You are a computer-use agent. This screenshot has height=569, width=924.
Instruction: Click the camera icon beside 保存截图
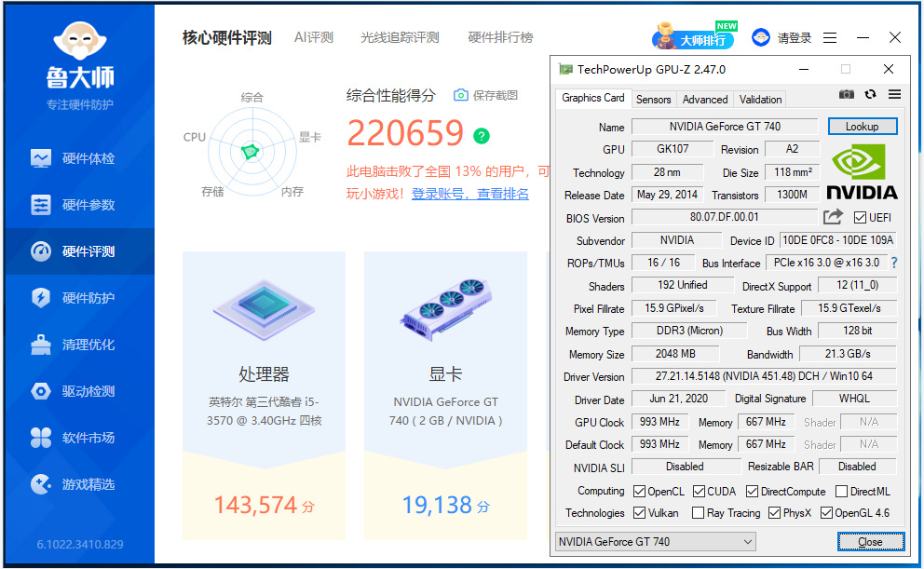pyautogui.click(x=461, y=95)
